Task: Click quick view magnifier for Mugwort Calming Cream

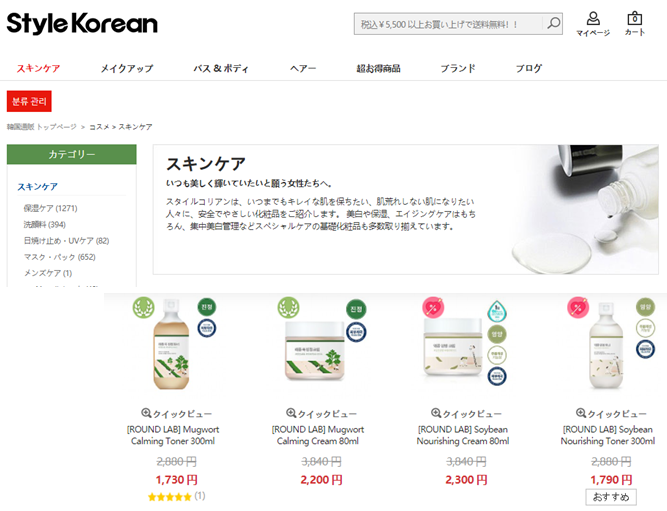Action: (x=291, y=413)
